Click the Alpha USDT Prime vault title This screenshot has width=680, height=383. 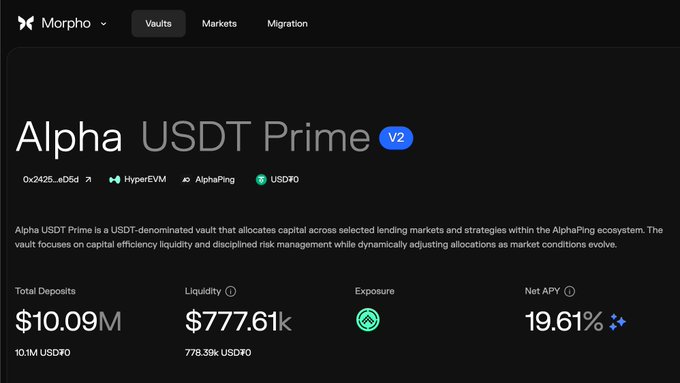[x=193, y=137]
